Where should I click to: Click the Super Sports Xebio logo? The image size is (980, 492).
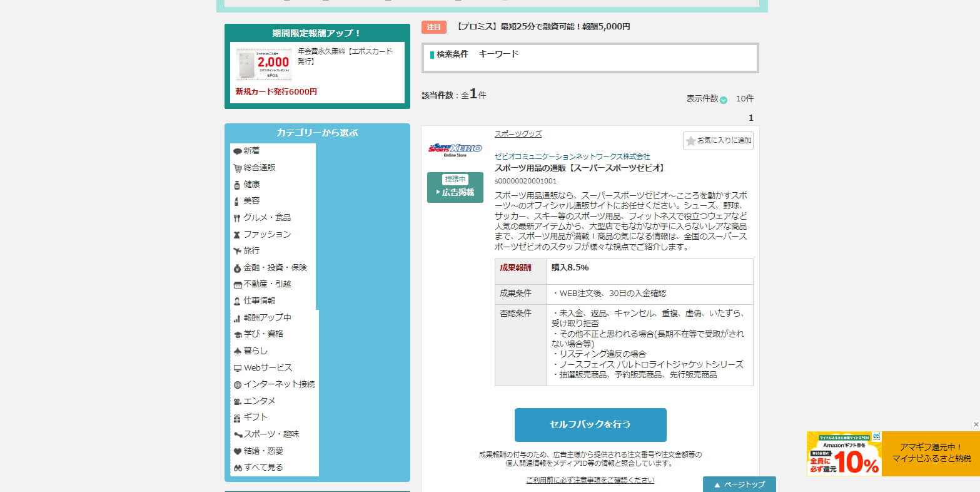point(455,149)
